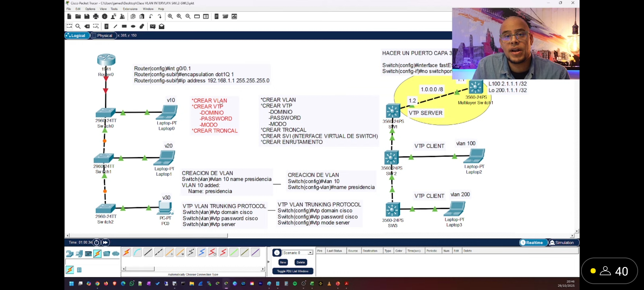Screen dimensions: 644x290
Task: Select the Network Devices category
Action: (70, 253)
